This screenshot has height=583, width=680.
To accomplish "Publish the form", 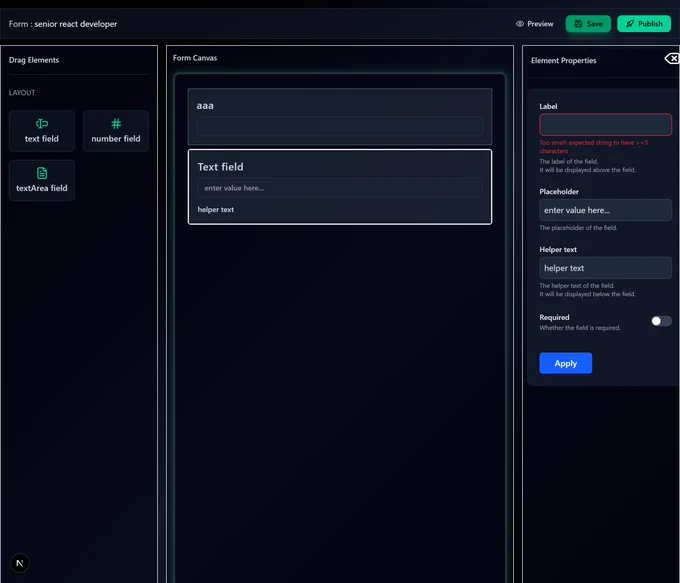I will pos(644,24).
